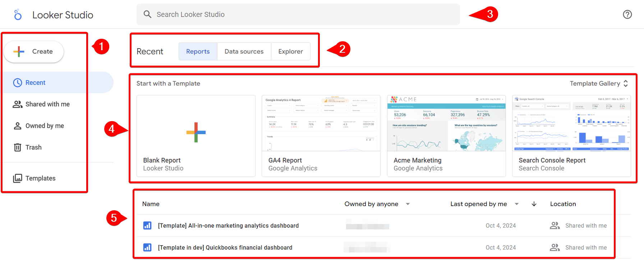Select the Acme Marketing template
This screenshot has width=644, height=260.
click(446, 136)
